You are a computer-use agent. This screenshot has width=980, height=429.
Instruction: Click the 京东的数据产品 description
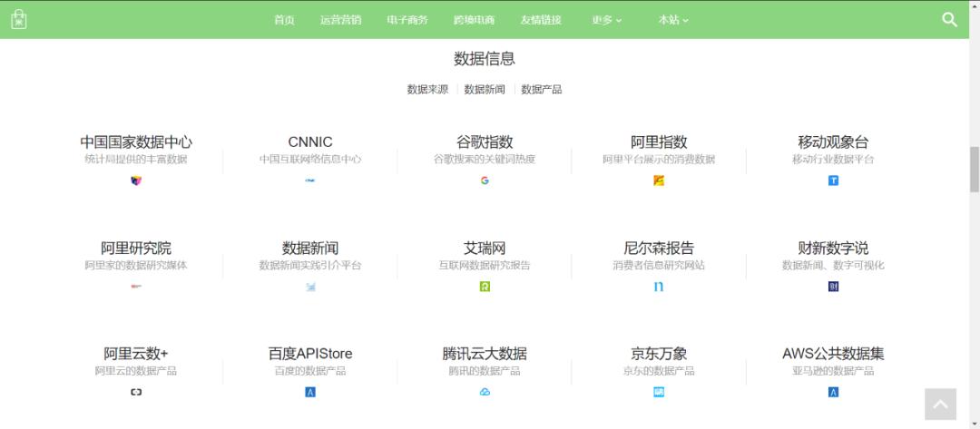[659, 371]
